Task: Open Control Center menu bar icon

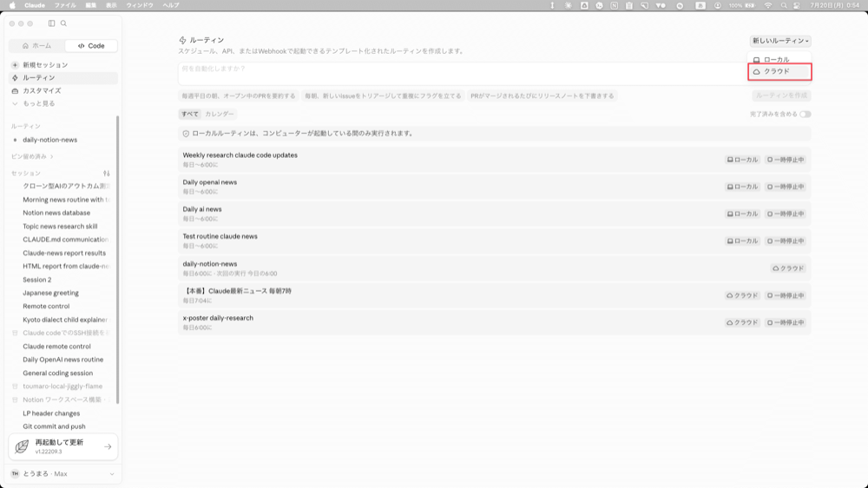Action: (797, 5)
